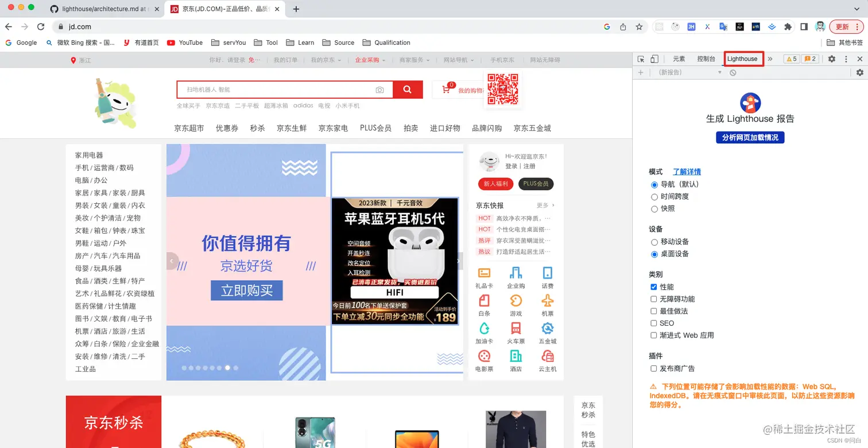Click the 分析网页加载情况 button

pyautogui.click(x=750, y=137)
